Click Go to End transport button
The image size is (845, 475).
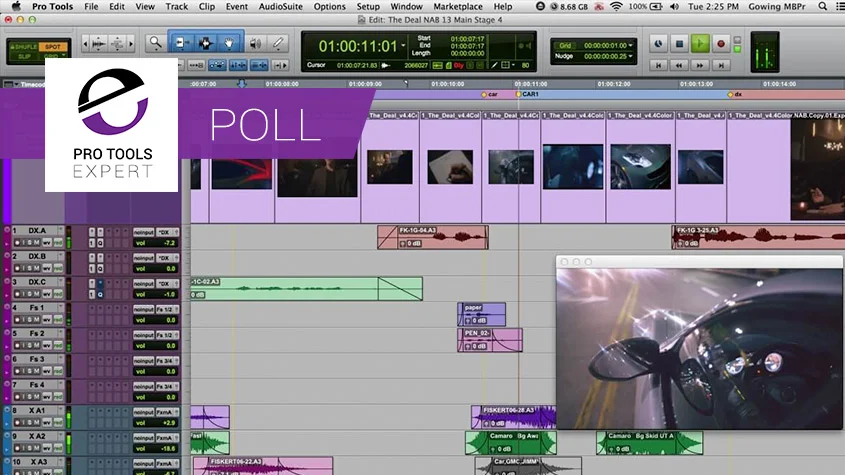pos(721,65)
